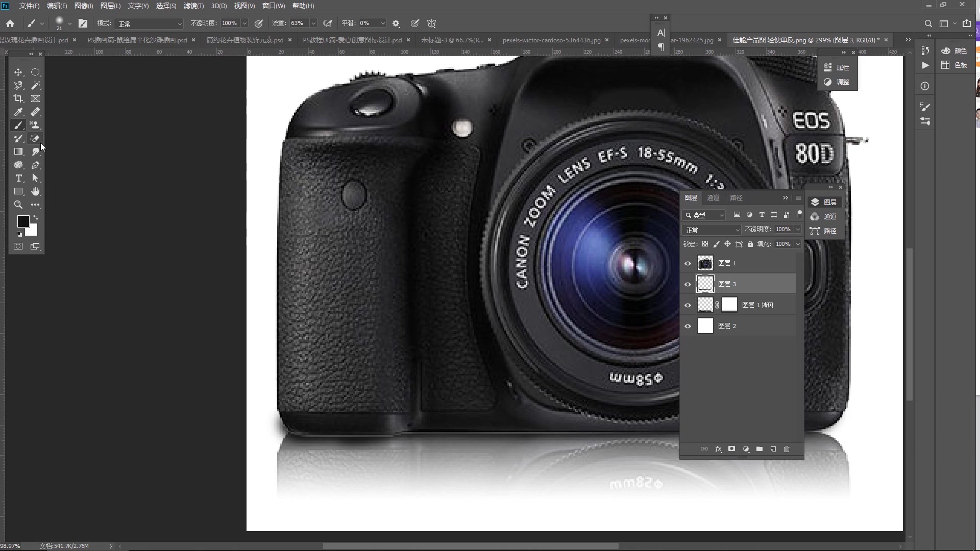Select the Magic Eraser tool
Viewport: 980px width, 551px height.
(35, 139)
